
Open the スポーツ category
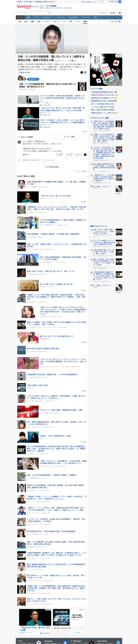(56, 21)
